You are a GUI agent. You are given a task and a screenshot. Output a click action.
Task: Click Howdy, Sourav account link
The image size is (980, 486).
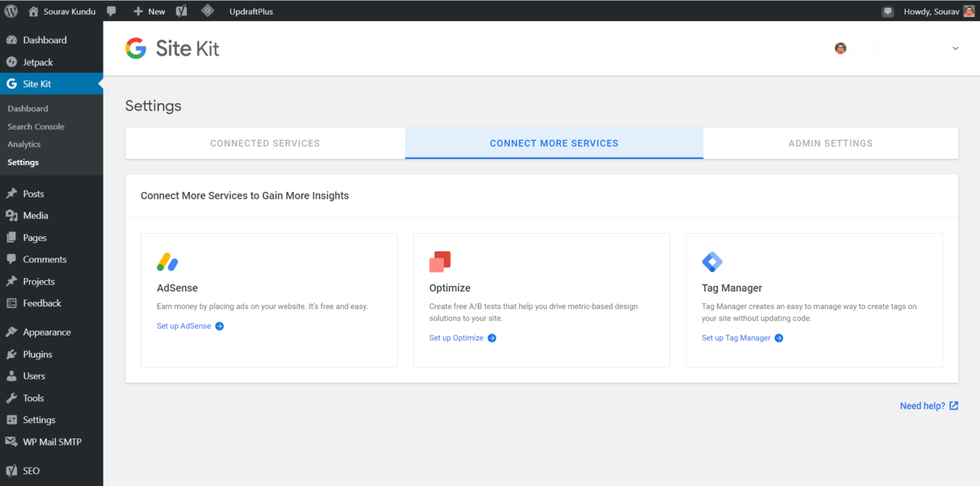pyautogui.click(x=931, y=11)
